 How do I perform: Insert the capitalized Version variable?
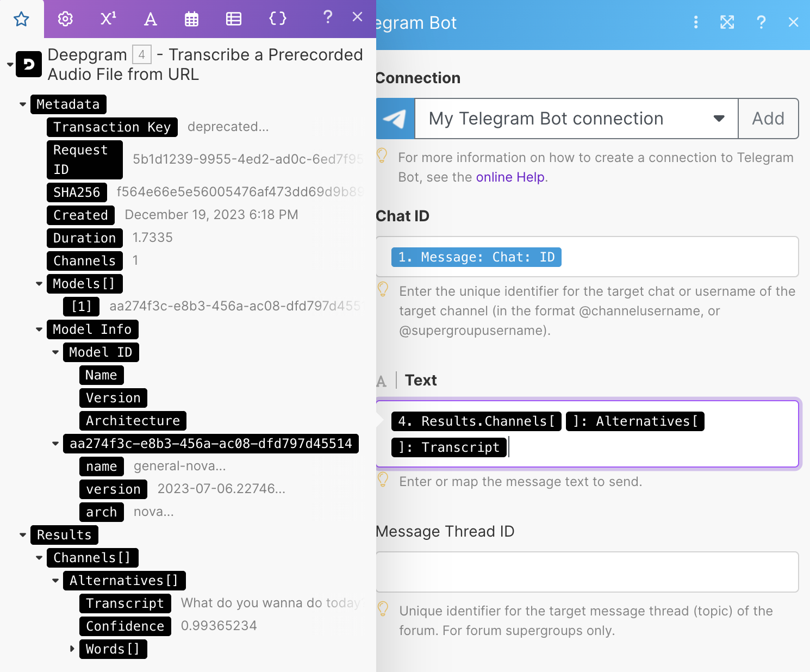(113, 398)
